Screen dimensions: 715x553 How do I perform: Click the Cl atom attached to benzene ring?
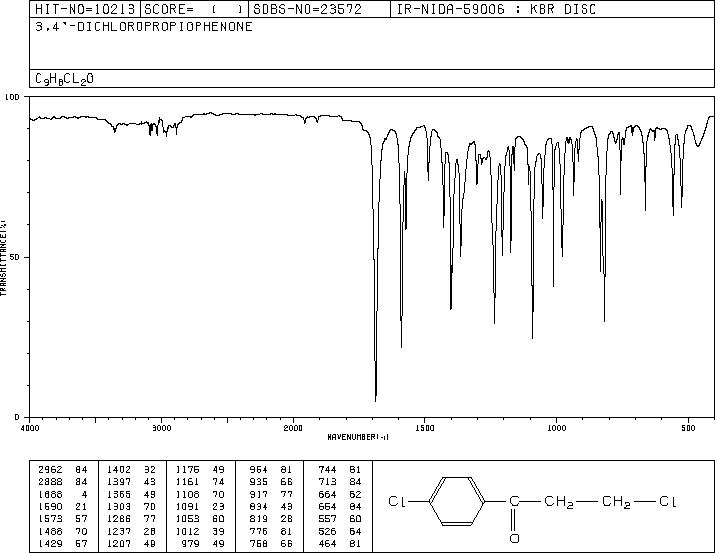click(397, 501)
